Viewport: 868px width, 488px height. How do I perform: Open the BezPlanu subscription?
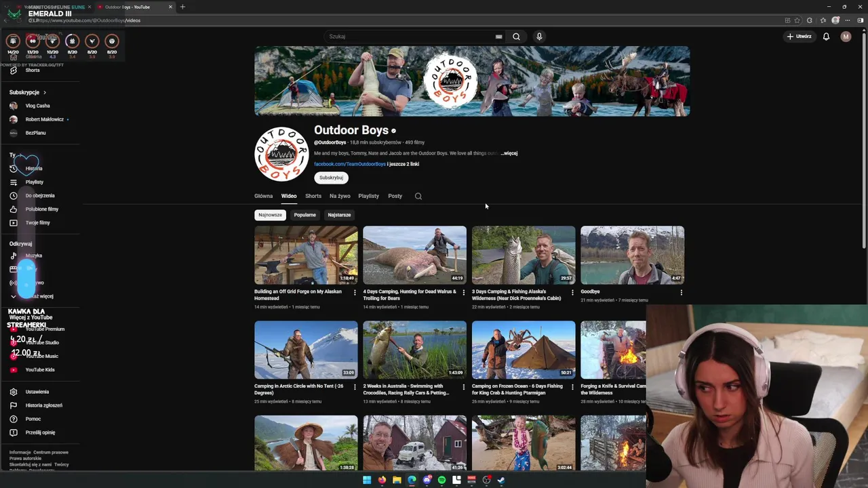28,133
